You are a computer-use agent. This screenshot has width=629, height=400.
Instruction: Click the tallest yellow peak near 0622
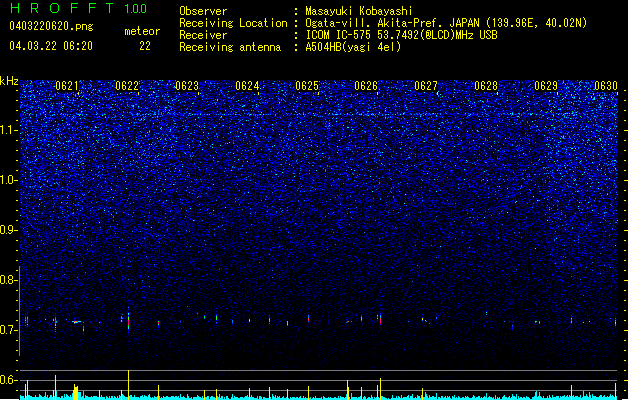(128, 384)
